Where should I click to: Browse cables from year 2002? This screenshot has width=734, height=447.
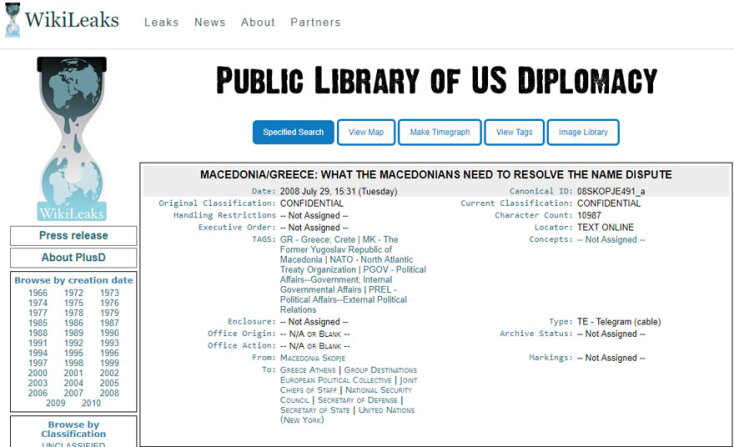(x=110, y=373)
